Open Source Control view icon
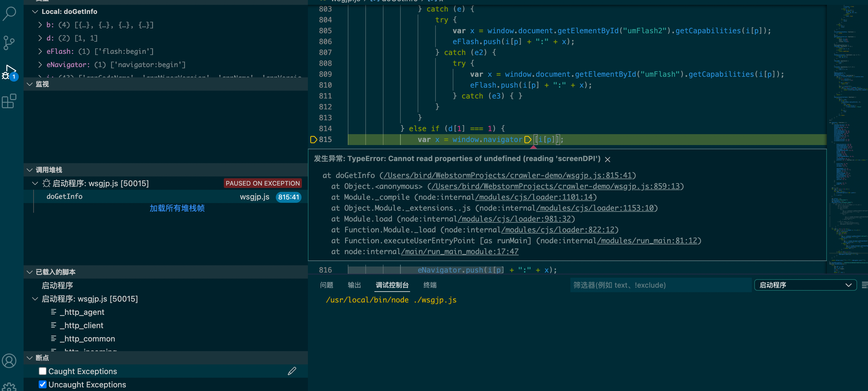The image size is (868, 391). coord(9,43)
